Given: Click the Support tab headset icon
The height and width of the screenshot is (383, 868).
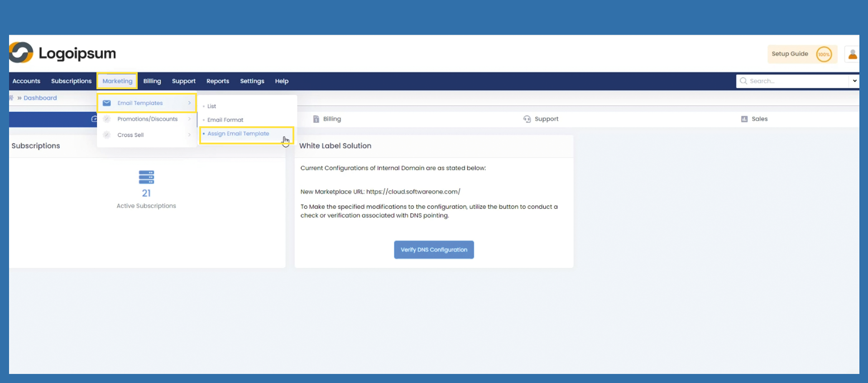Looking at the screenshot, I should pyautogui.click(x=527, y=119).
